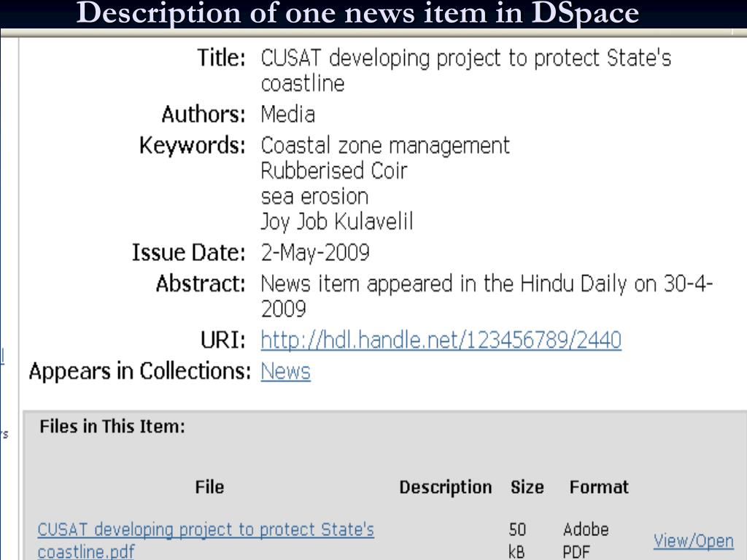
Task: Click the keyword 'Rubberised Coir'
Action: (x=334, y=171)
